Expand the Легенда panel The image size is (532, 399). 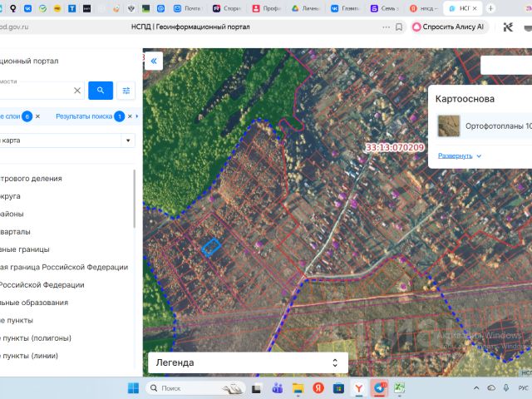click(x=335, y=363)
